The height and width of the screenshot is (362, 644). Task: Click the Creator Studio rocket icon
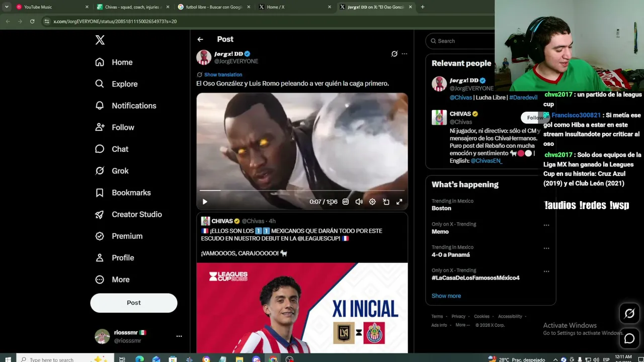click(x=100, y=214)
